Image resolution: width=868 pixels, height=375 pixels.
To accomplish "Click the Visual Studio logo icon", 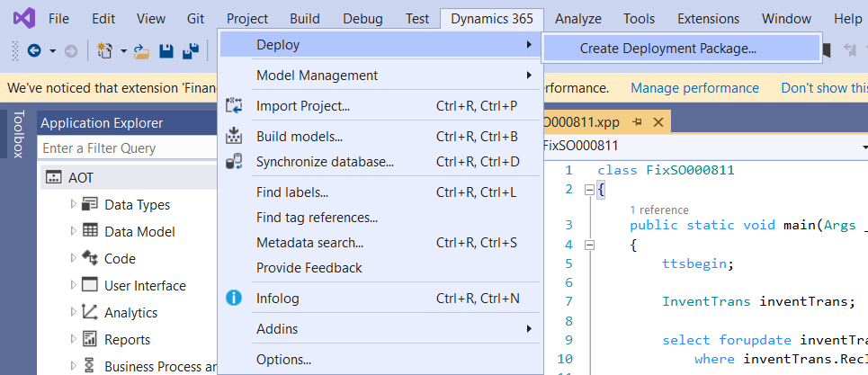I will tap(24, 19).
